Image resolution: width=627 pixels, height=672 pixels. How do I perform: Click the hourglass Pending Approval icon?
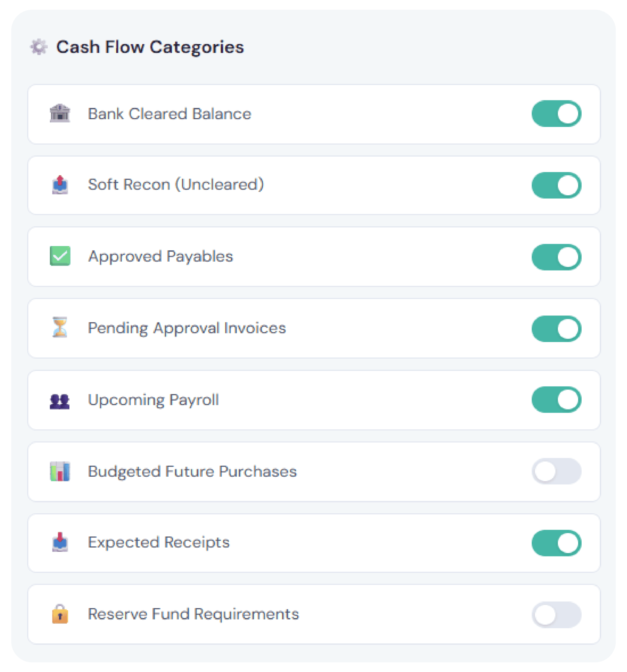[x=60, y=328]
